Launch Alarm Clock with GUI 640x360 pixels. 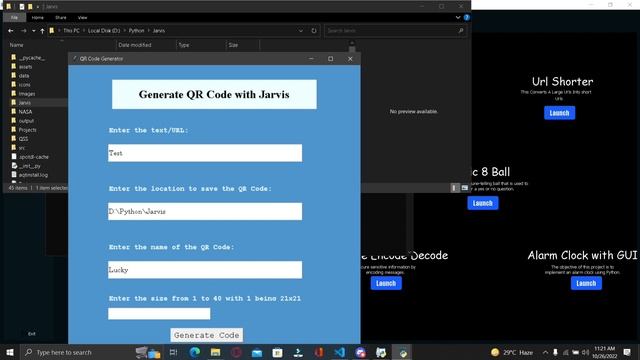[x=586, y=283]
